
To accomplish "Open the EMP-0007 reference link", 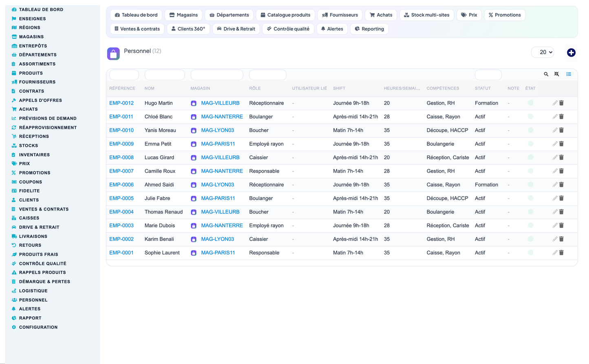I will (121, 171).
